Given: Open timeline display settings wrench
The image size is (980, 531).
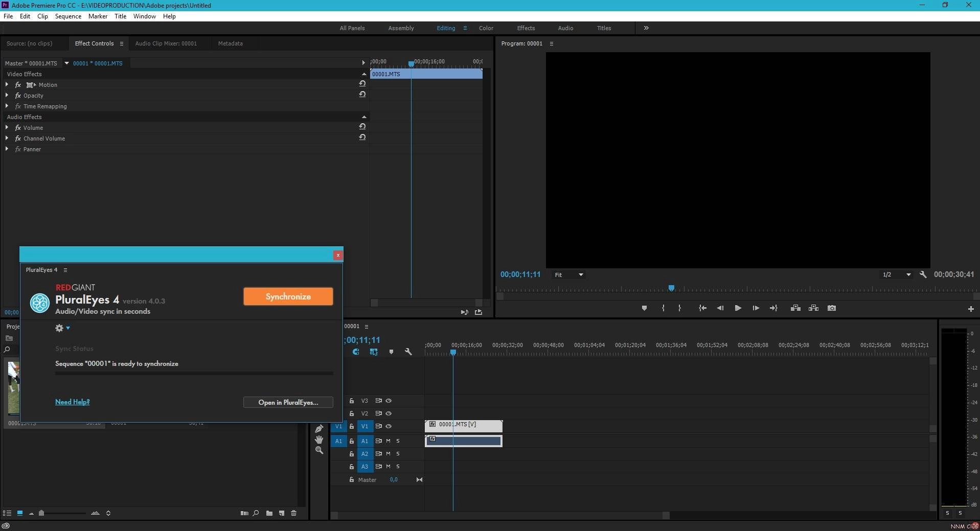Looking at the screenshot, I should (408, 352).
